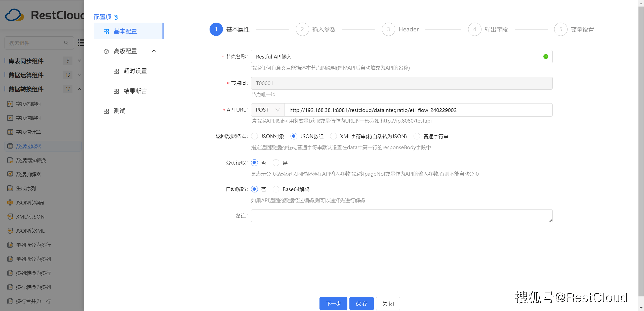Click the 高级配置 cube icon

106,51
